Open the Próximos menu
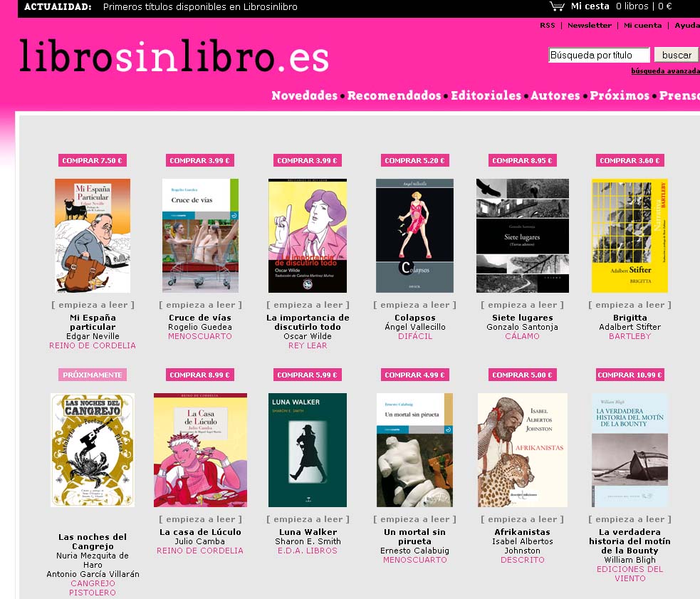The image size is (700, 599). [x=620, y=95]
